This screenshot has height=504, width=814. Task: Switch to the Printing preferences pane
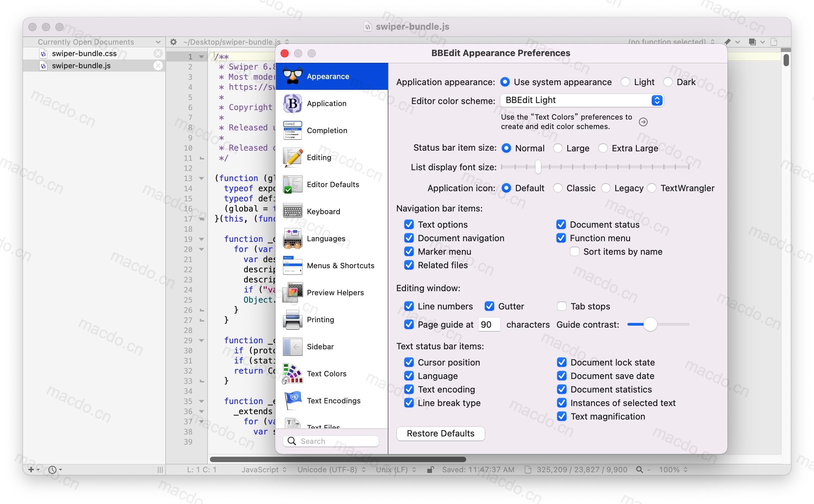coord(332,320)
